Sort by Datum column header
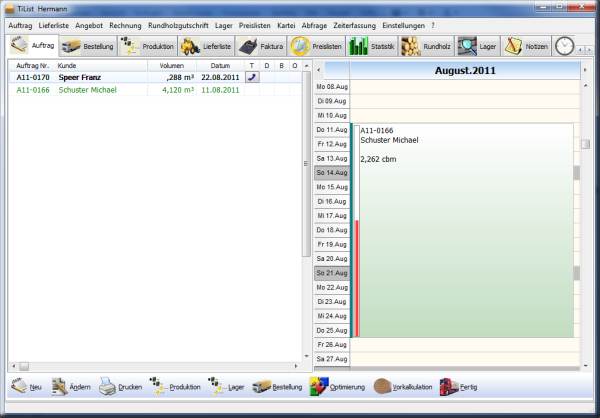The height and width of the screenshot is (418, 600). pyautogui.click(x=220, y=66)
